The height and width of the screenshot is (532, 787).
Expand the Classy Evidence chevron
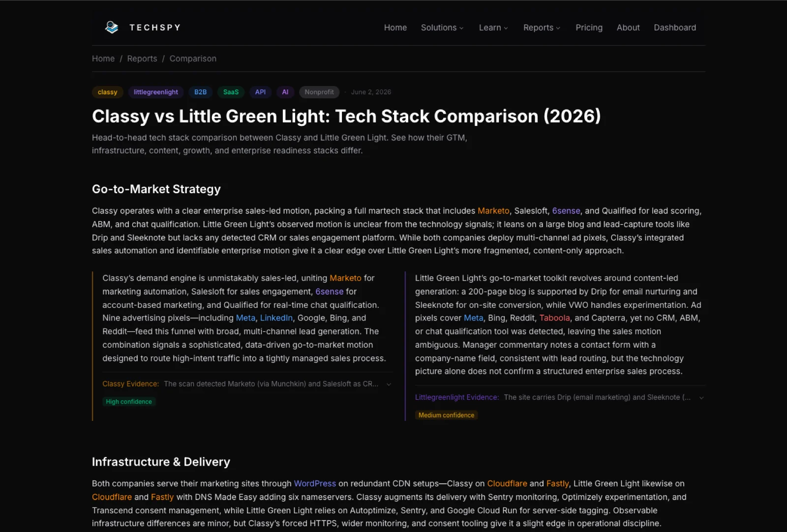pyautogui.click(x=389, y=384)
